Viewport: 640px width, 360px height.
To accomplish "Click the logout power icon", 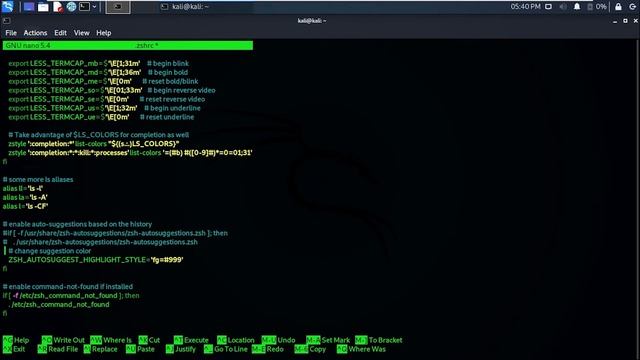I will tap(633, 7).
